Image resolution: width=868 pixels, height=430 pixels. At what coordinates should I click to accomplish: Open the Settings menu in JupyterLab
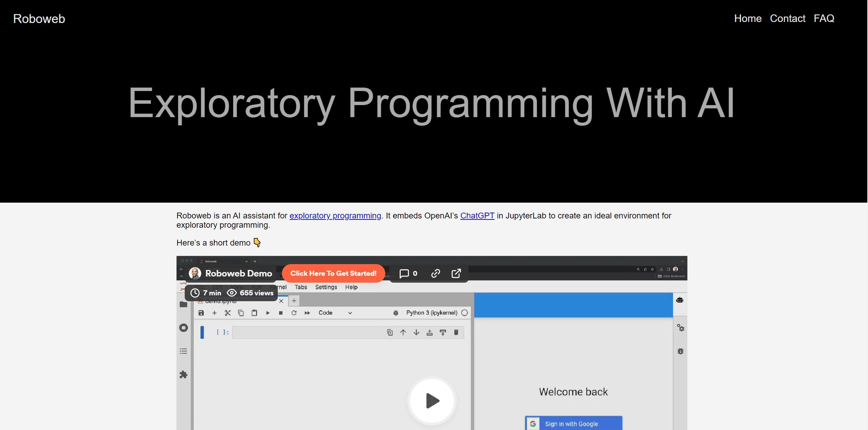pyautogui.click(x=326, y=287)
